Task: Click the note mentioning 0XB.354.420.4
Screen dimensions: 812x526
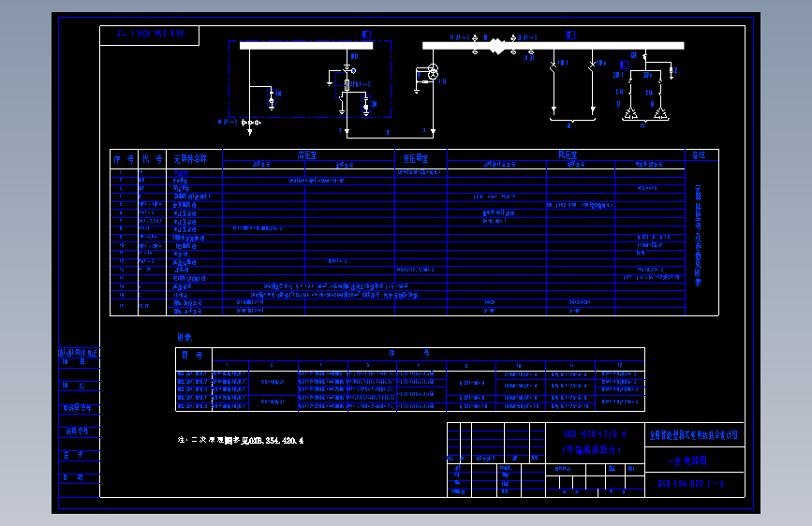Action: pyautogui.click(x=241, y=440)
